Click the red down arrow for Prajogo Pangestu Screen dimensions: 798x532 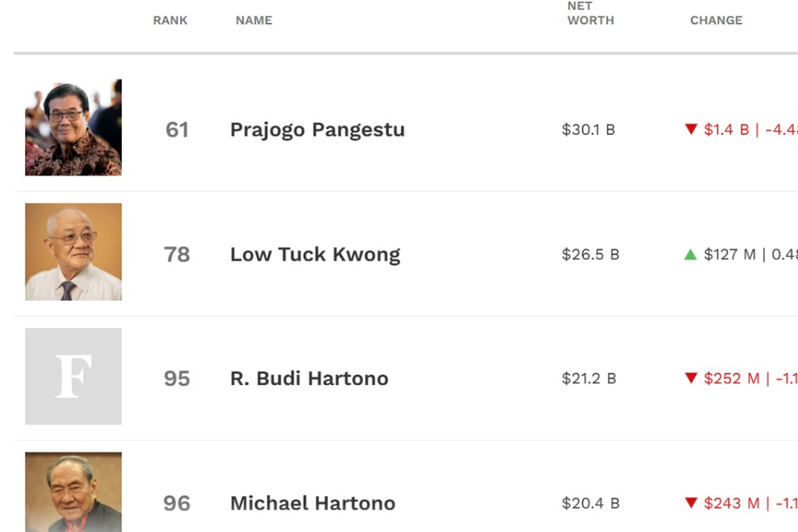click(x=691, y=129)
